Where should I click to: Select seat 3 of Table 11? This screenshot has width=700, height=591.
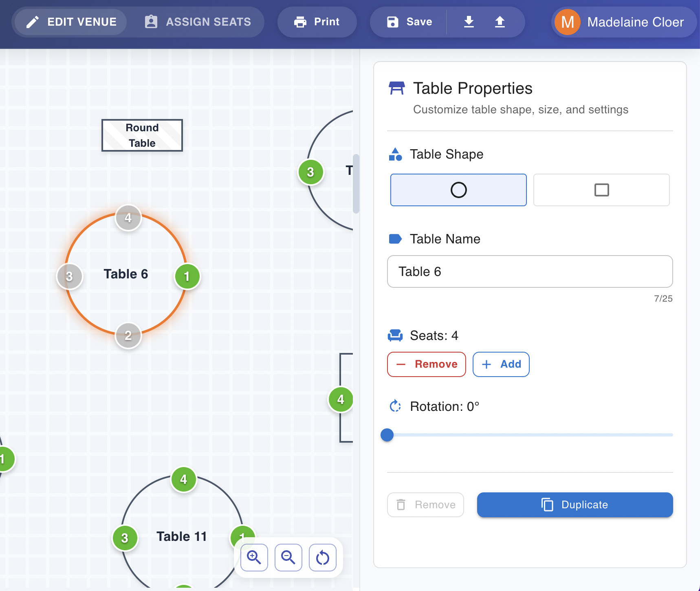[125, 538]
